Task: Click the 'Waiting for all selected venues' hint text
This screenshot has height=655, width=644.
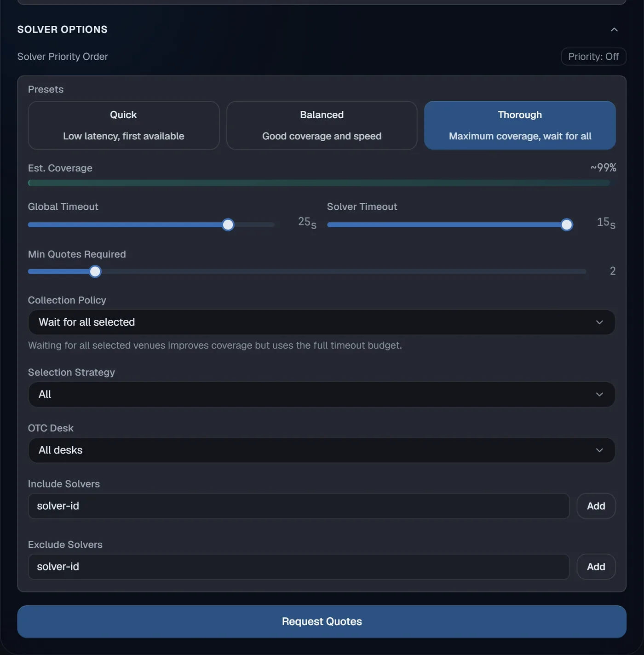Action: coord(215,345)
